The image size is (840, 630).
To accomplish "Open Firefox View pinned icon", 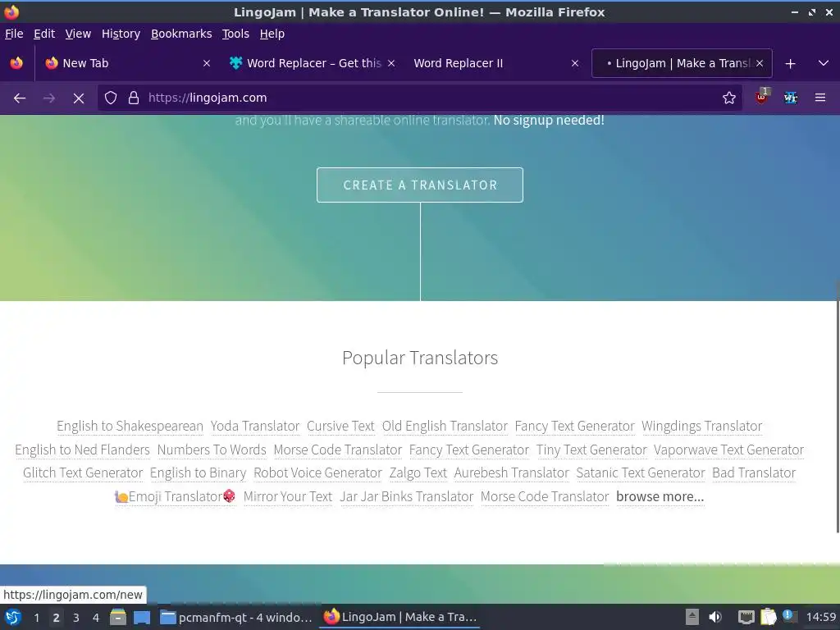I will (x=16, y=63).
